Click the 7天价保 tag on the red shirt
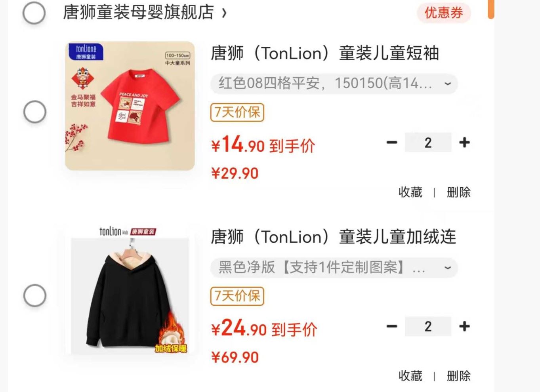 tap(237, 112)
